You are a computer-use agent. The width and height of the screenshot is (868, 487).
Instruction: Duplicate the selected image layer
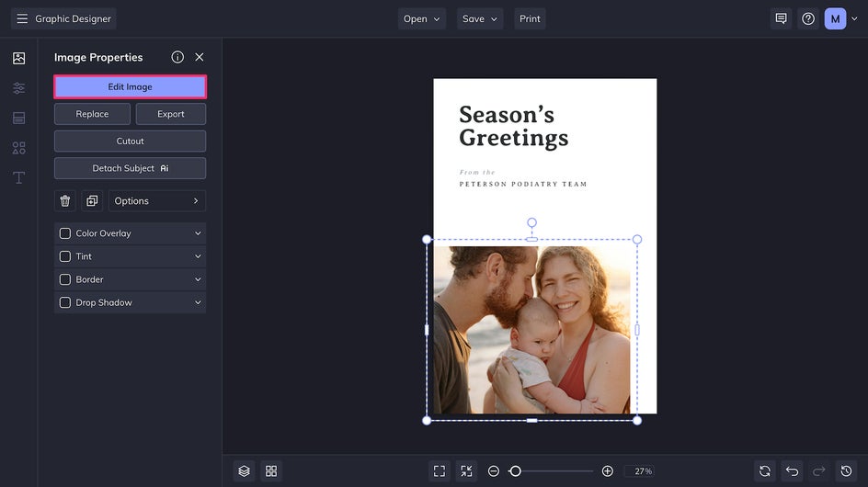92,201
